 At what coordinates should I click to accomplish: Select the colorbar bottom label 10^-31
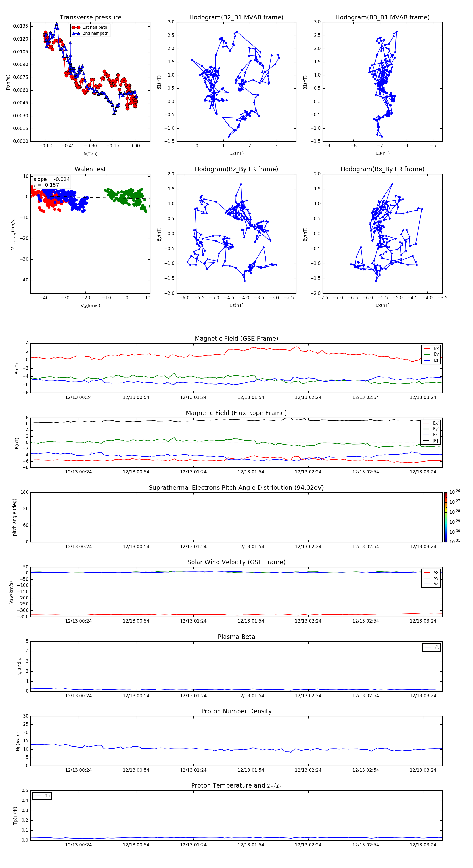point(455,542)
